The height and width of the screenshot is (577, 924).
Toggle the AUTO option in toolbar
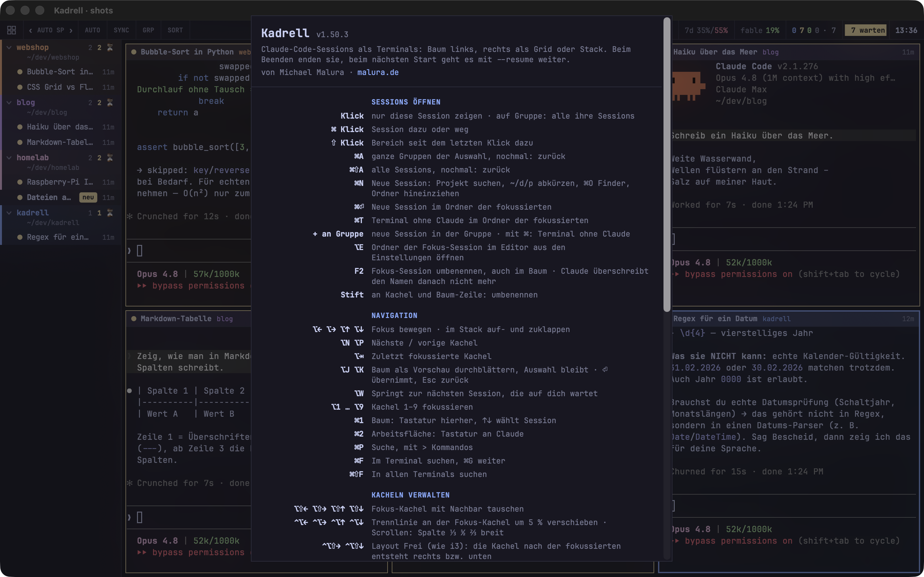click(x=92, y=30)
